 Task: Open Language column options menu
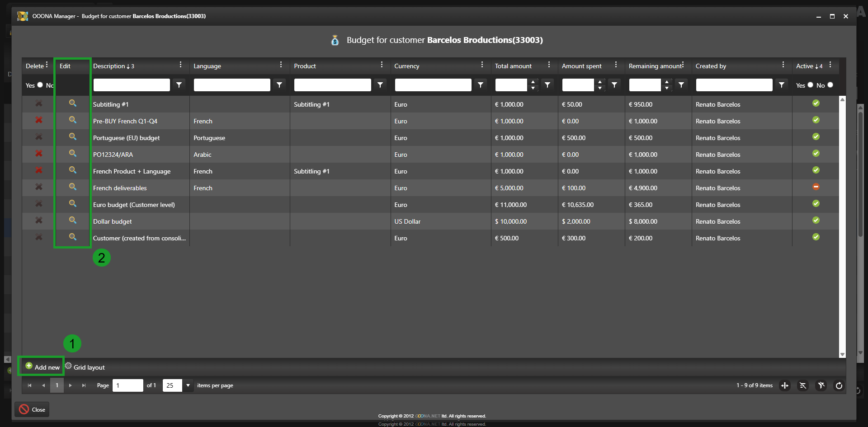pos(281,65)
